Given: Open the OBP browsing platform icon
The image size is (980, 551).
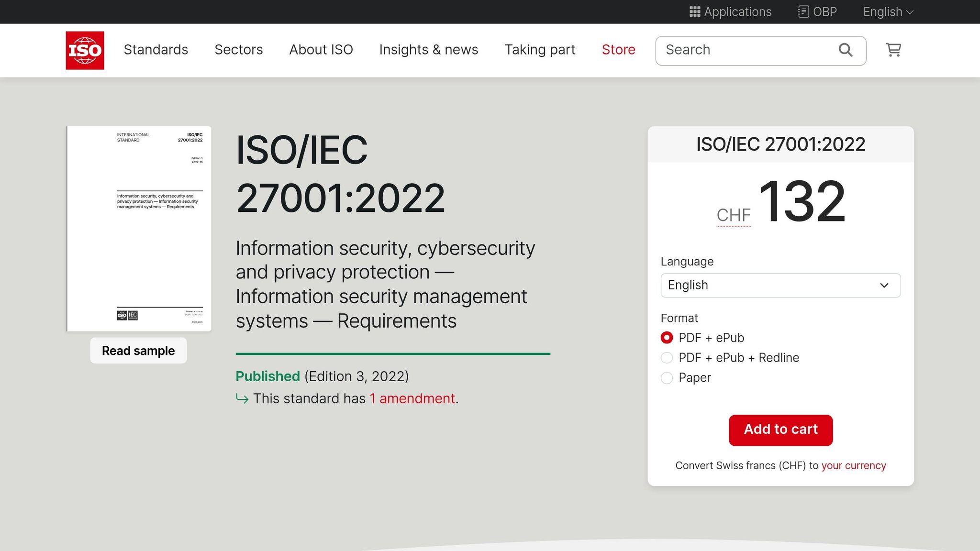Looking at the screenshot, I should [803, 11].
